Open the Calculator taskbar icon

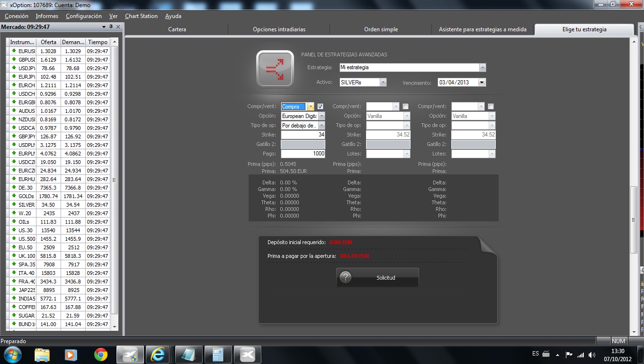tap(218, 355)
